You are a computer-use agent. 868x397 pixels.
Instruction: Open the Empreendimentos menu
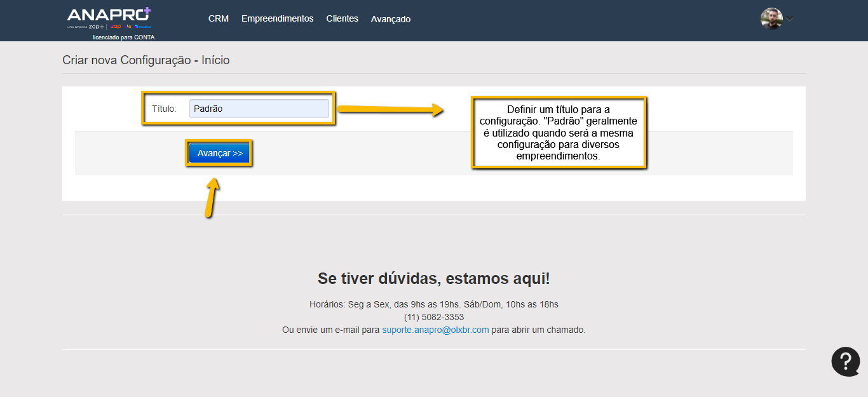tap(277, 19)
